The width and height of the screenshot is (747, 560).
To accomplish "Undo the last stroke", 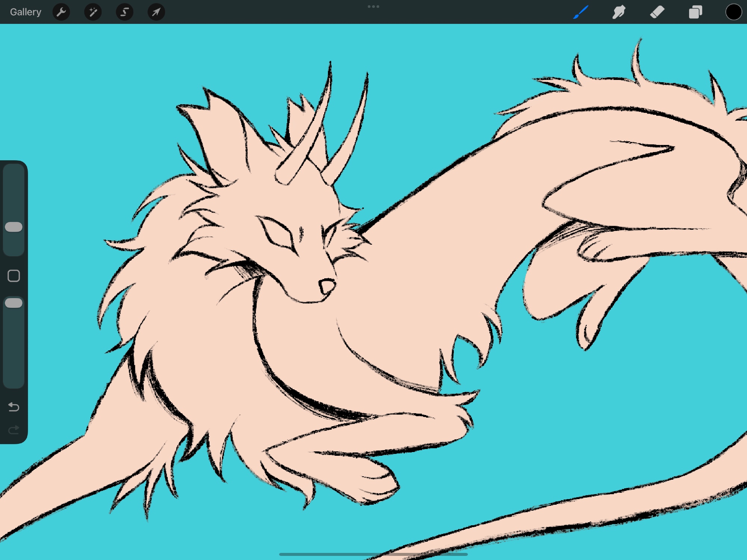I will point(14,406).
